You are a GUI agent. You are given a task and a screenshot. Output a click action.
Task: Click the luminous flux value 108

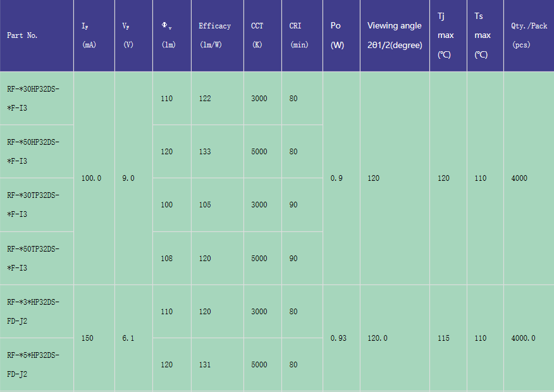tap(166, 259)
